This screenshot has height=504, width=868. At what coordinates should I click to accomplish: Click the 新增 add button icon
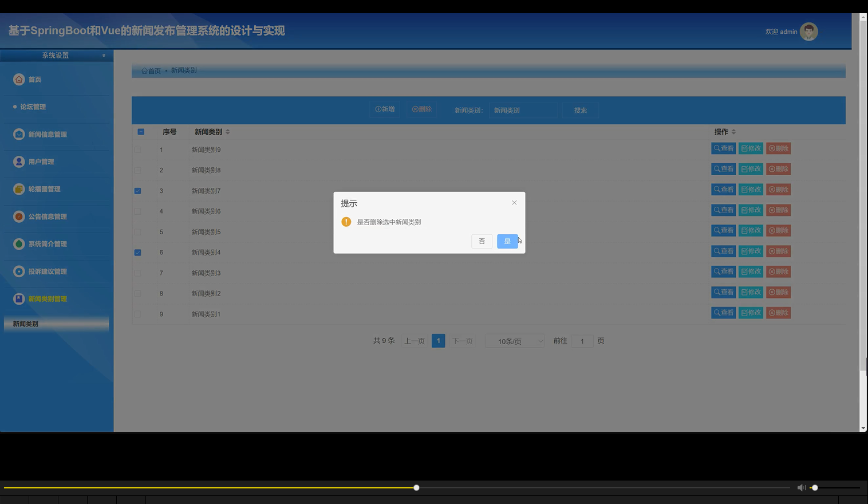coord(378,109)
